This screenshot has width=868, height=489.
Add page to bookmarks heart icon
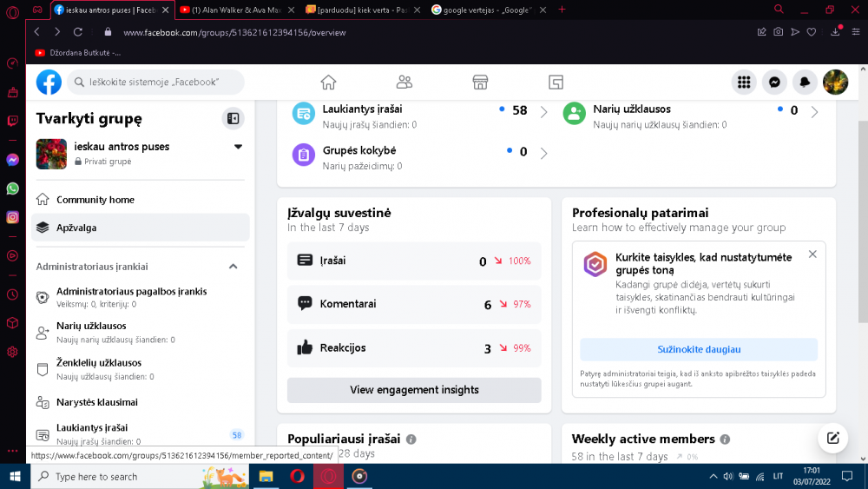point(812,32)
